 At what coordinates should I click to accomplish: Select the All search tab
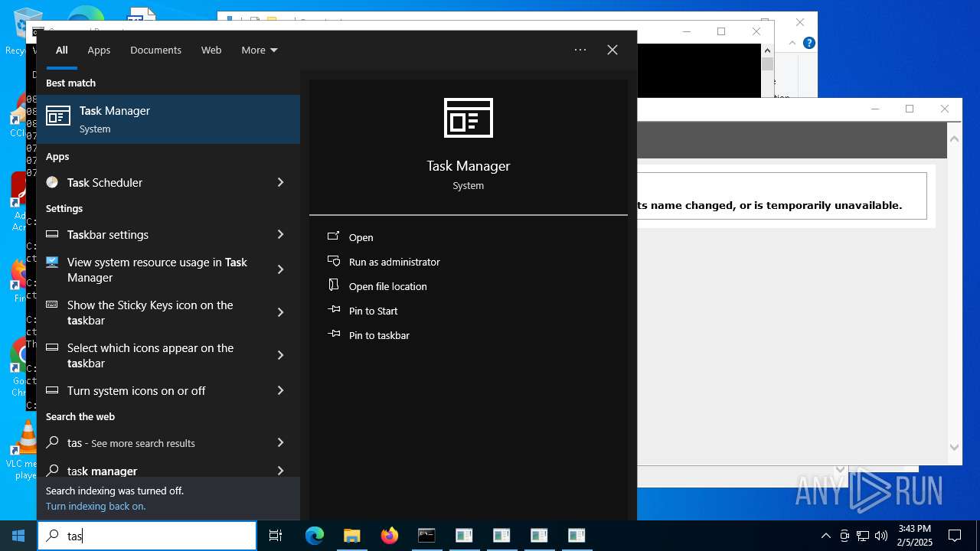pyautogui.click(x=62, y=50)
